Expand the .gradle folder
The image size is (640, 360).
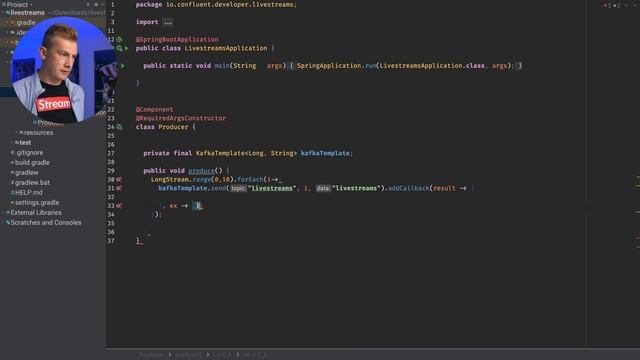tap(7, 22)
